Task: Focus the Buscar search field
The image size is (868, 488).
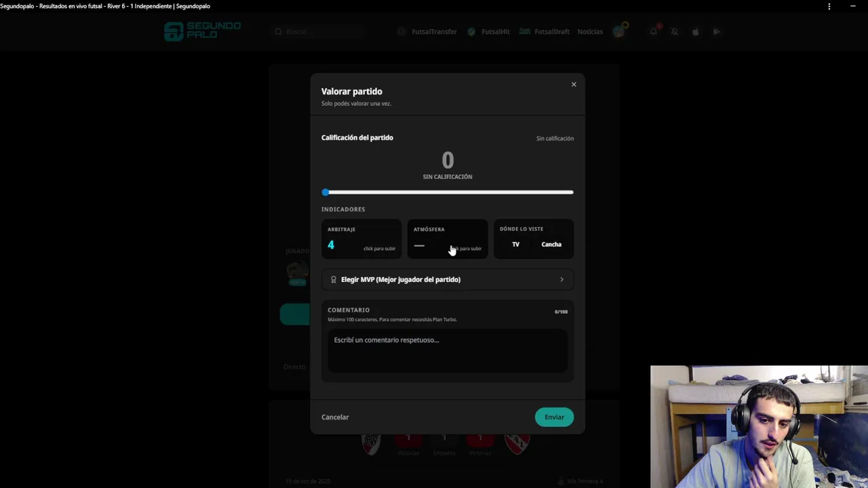Action: tap(319, 32)
